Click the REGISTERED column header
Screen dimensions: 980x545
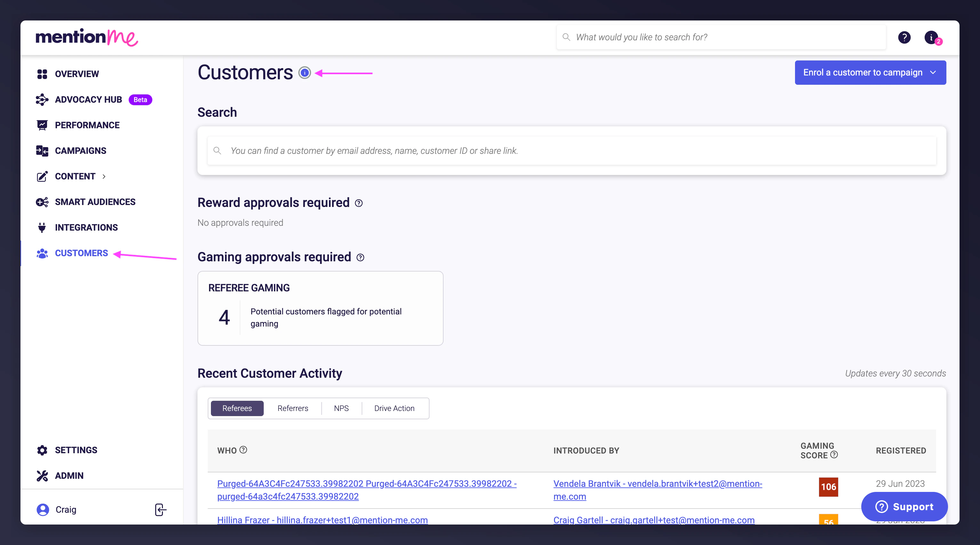pyautogui.click(x=901, y=450)
